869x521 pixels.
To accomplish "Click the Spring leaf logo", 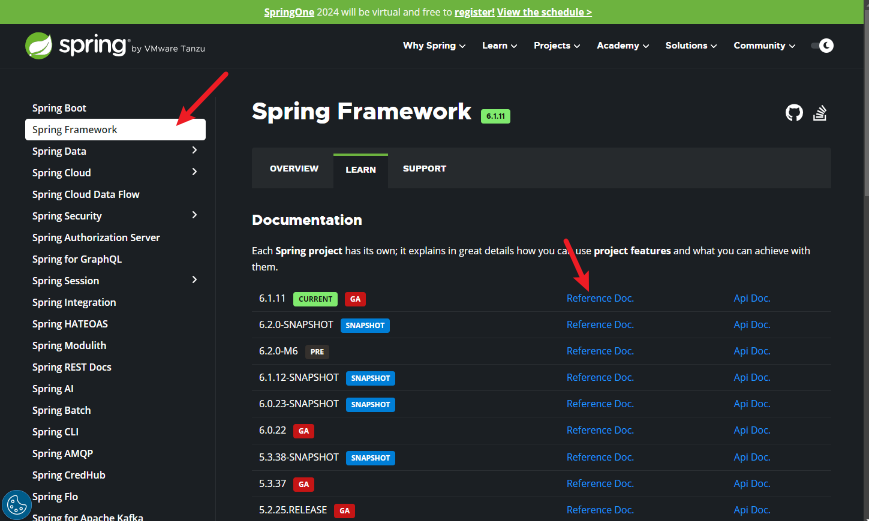I will (x=39, y=45).
